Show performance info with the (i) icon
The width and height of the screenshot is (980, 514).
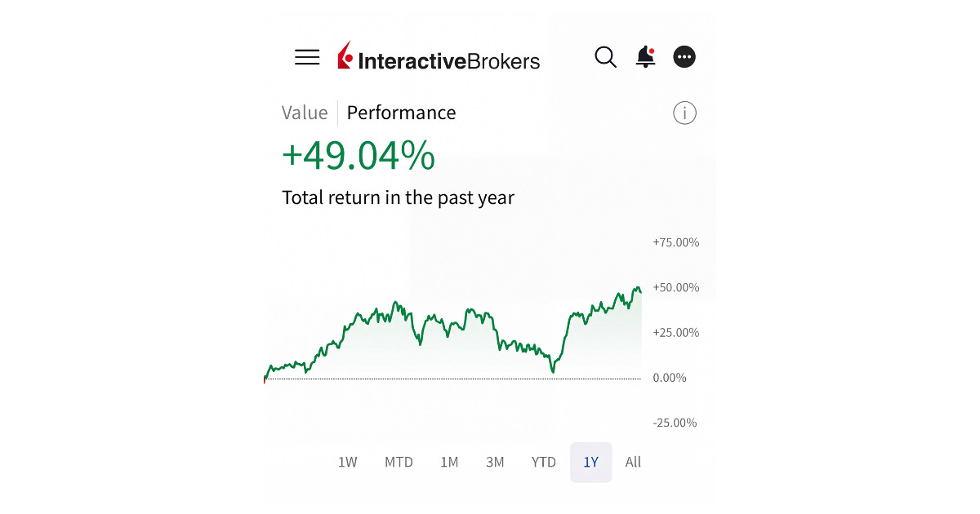tap(684, 113)
